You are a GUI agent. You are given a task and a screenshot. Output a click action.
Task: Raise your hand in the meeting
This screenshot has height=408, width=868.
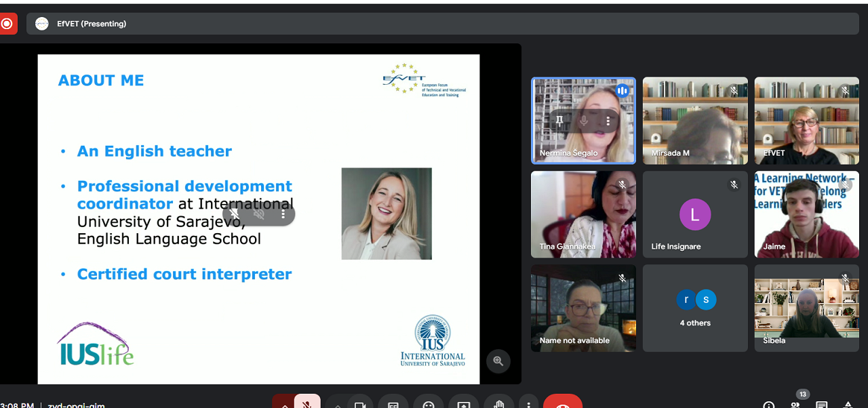(x=499, y=404)
